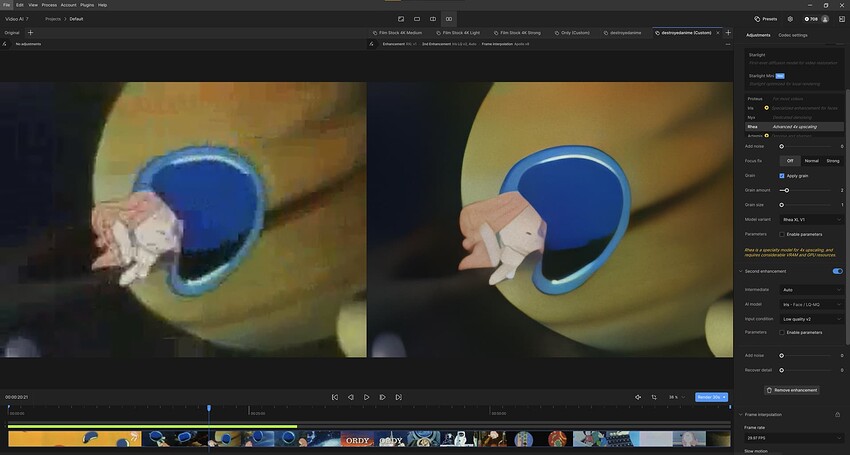The height and width of the screenshot is (455, 850).
Task: Add a new comparison tab next to Original
Action: click(30, 33)
